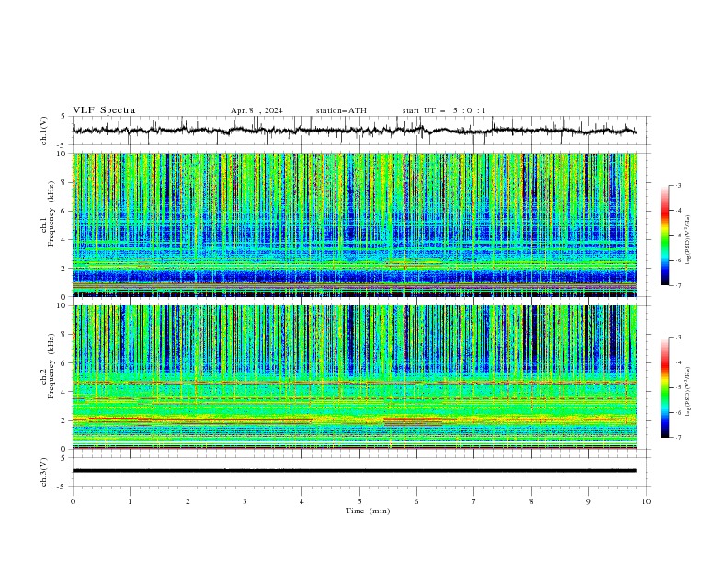Click the upper "log(PSD)(V²/Hz)" colorbar label
This screenshot has height=563, width=728.
coord(688,240)
